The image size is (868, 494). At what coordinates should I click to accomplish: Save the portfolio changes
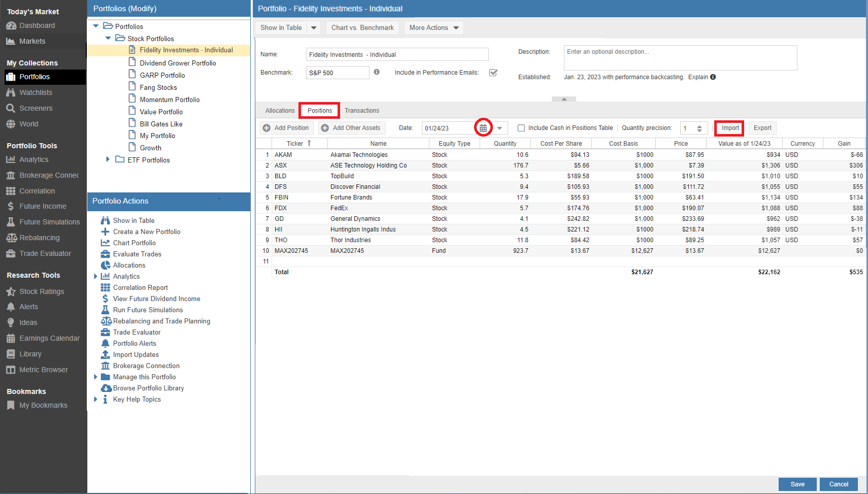797,484
